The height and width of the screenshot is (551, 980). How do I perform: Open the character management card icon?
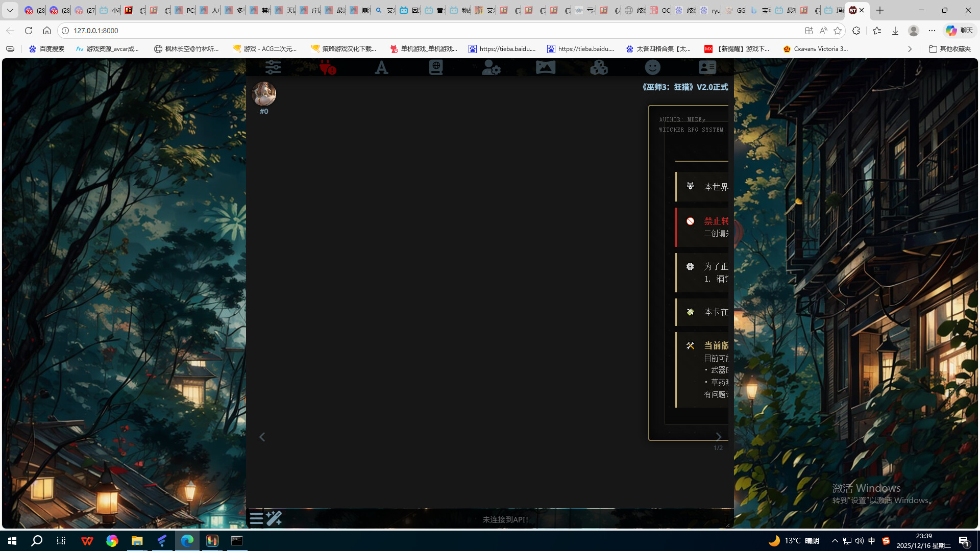point(707,67)
